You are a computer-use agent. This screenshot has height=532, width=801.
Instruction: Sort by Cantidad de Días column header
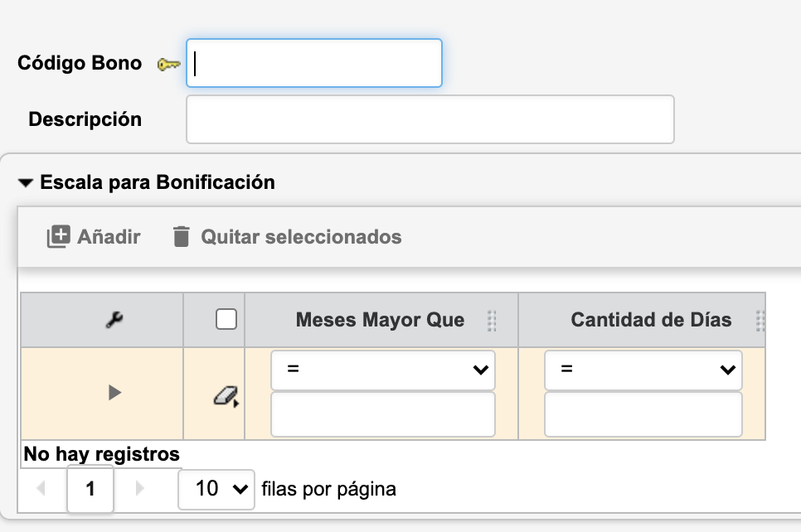coord(651,320)
